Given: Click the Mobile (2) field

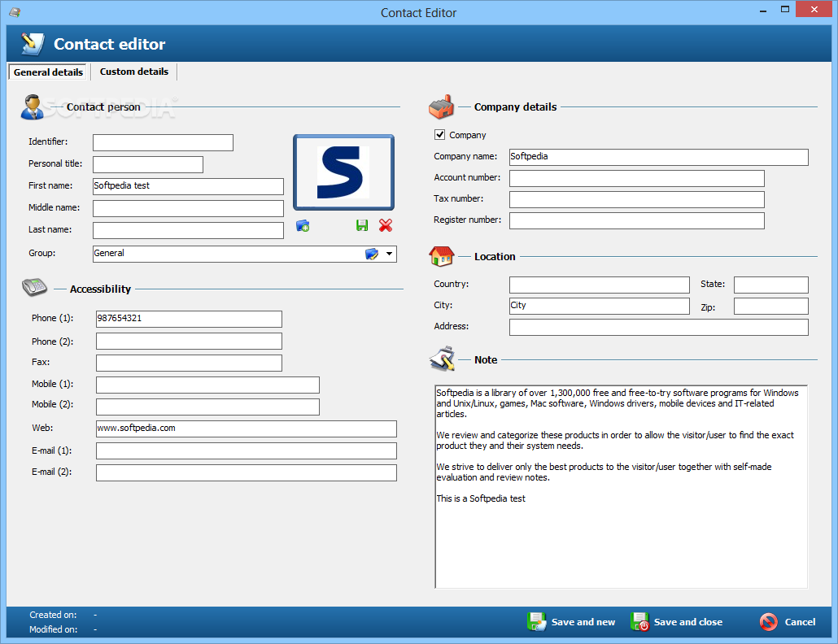Looking at the screenshot, I should 208,407.
